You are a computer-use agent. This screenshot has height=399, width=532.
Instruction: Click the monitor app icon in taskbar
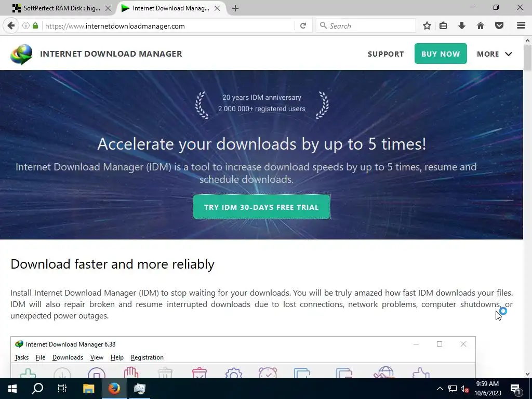tap(139, 389)
